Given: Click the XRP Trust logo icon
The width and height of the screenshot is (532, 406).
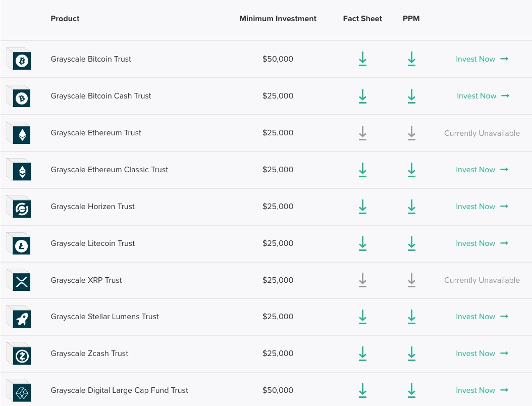Looking at the screenshot, I should coord(19,280).
